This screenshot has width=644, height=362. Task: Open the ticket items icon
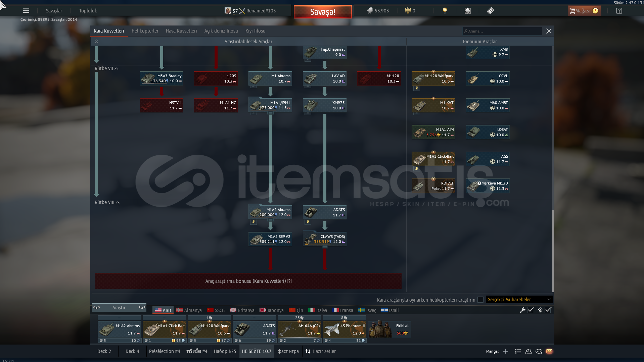click(x=491, y=11)
